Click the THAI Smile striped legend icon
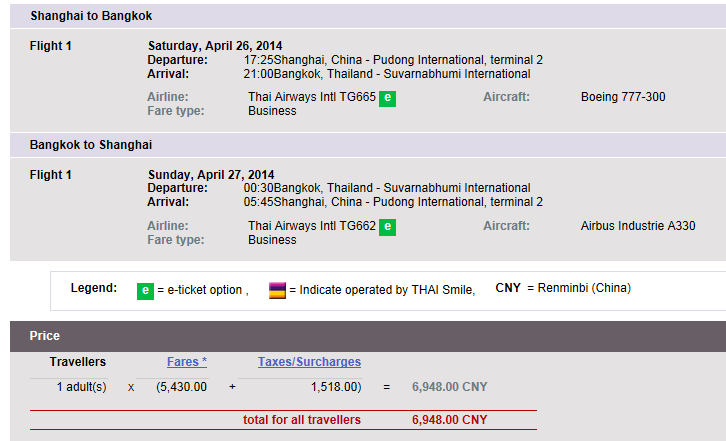 [277, 291]
